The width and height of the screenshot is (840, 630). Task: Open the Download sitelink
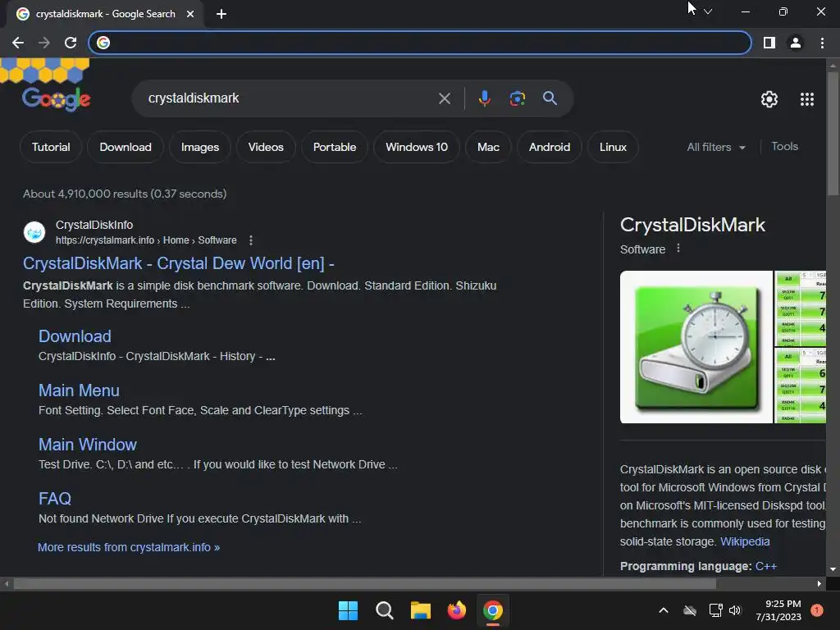pyautogui.click(x=75, y=336)
